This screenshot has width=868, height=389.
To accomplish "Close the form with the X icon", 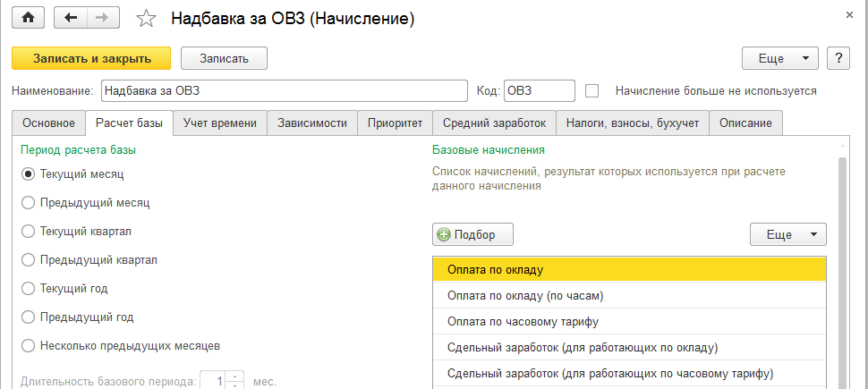I will pyautogui.click(x=849, y=15).
